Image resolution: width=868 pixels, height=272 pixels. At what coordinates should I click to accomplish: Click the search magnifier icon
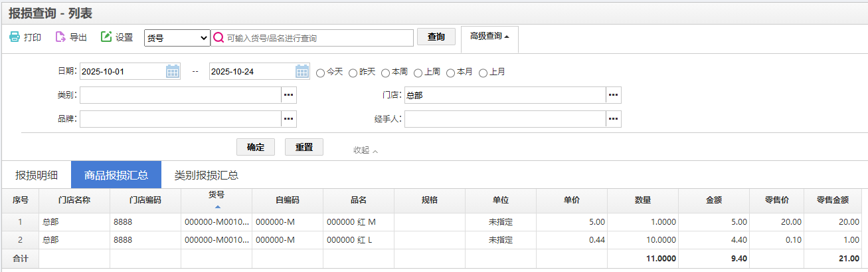coord(218,38)
